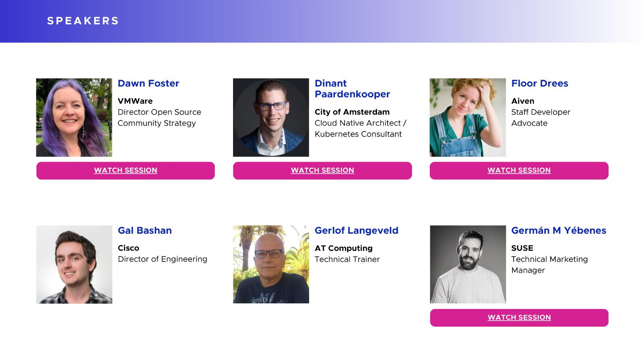644x362 pixels.
Task: Click the Floor Drees name heading
Action: coord(539,83)
